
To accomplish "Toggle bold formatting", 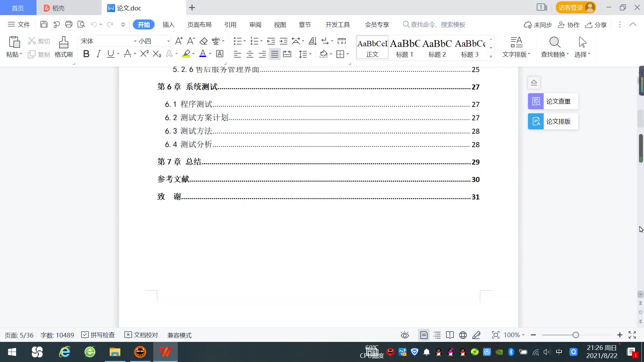I will 86,54.
